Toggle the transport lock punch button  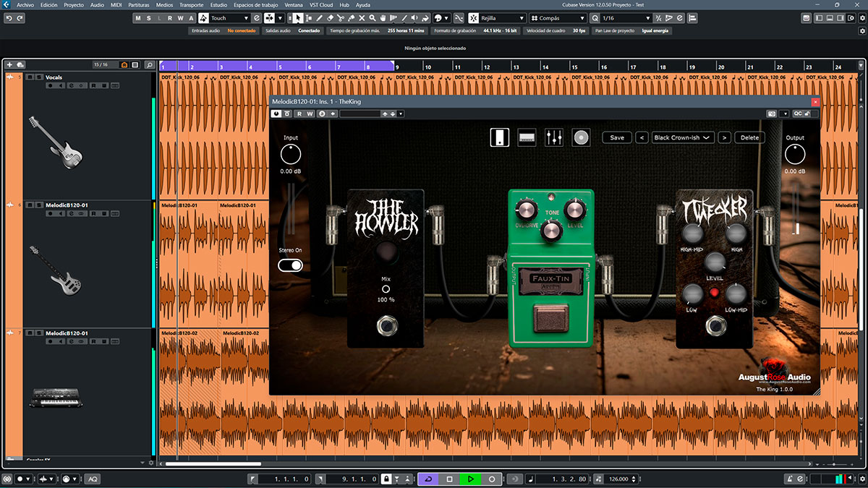(387, 479)
